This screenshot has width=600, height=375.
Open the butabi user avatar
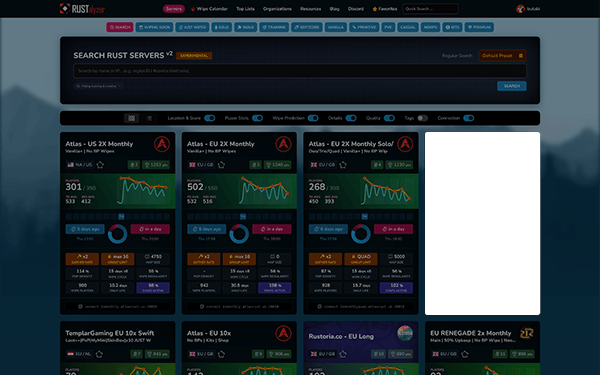520,8
